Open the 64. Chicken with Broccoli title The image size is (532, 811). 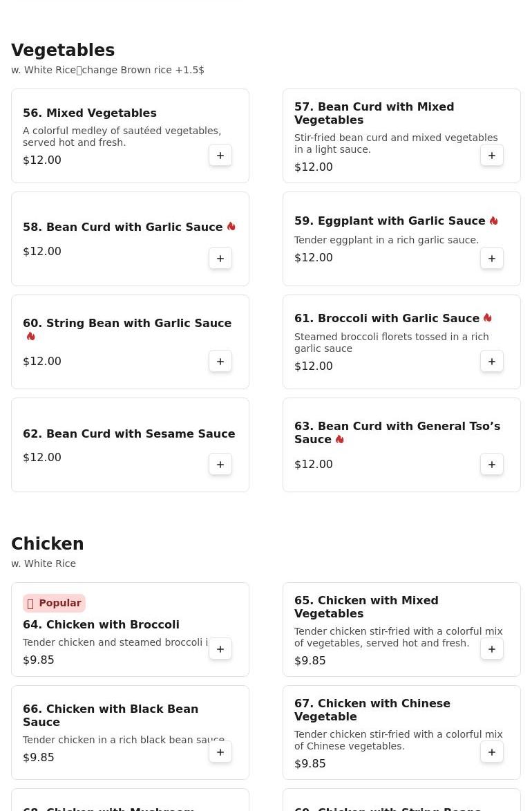pos(101,624)
